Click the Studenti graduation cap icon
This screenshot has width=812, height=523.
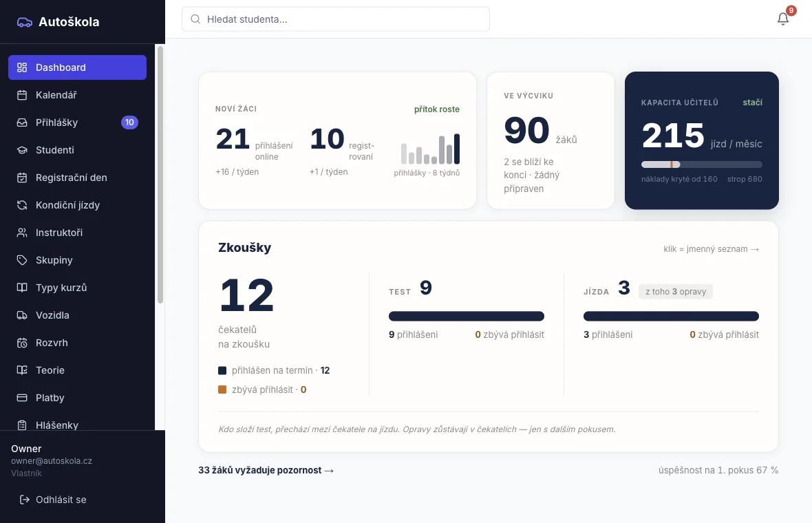(22, 149)
